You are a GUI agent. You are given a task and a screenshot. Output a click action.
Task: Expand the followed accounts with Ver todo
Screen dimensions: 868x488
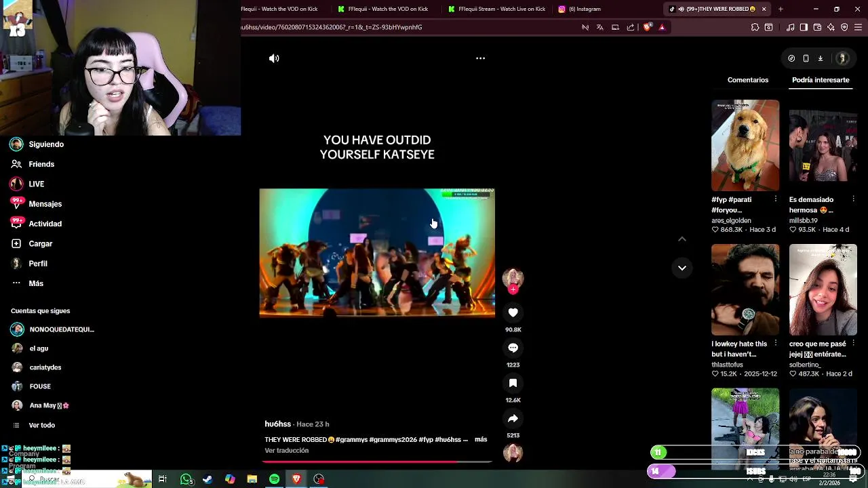41,425
